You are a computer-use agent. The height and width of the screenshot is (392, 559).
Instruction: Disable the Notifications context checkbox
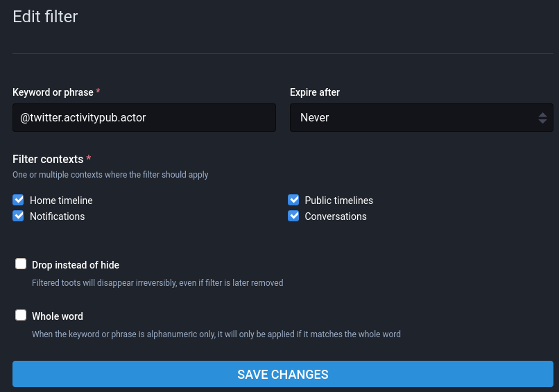(19, 216)
